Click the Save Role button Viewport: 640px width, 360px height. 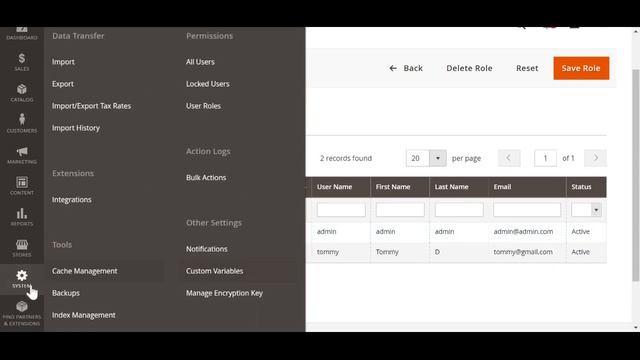[581, 68]
